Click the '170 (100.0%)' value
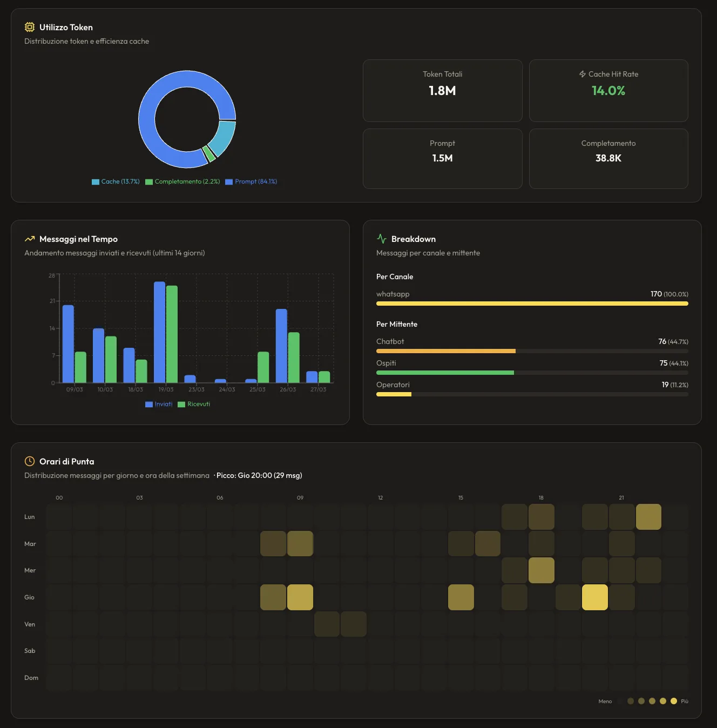This screenshot has width=717, height=728. 669,294
